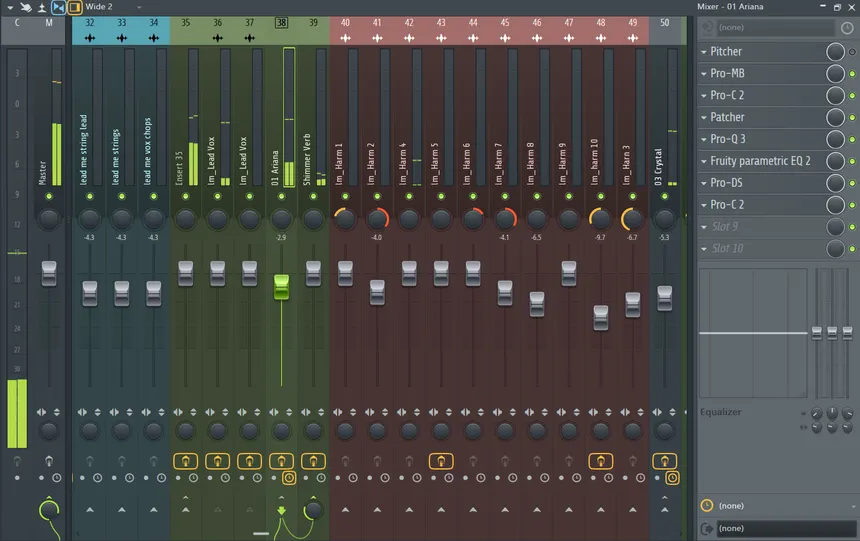This screenshot has width=860, height=541.
Task: Mute the Master track via green light
Action: [x=49, y=196]
